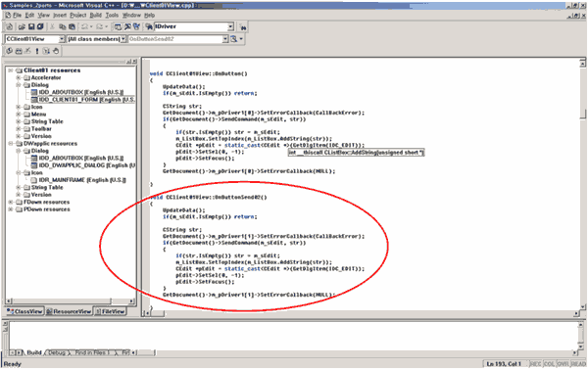Click the Compile icon on build minibar

tap(10, 51)
